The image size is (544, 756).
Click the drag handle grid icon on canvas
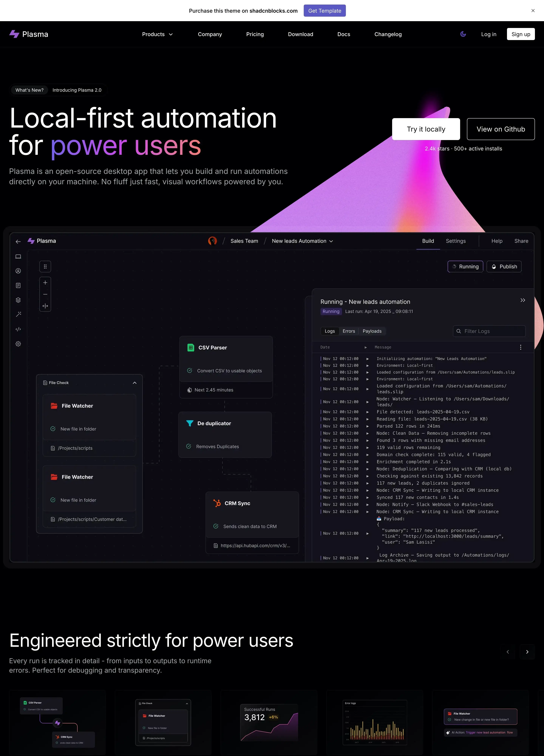pos(45,266)
